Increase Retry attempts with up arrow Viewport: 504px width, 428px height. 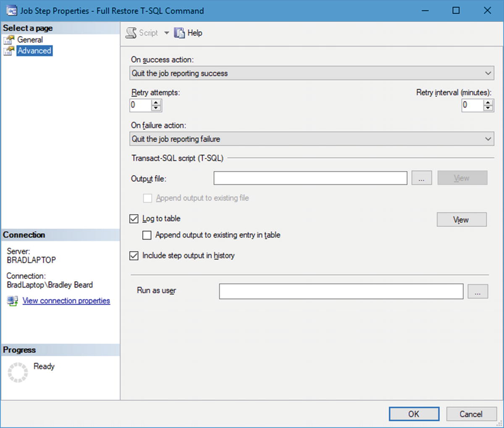[156, 102]
